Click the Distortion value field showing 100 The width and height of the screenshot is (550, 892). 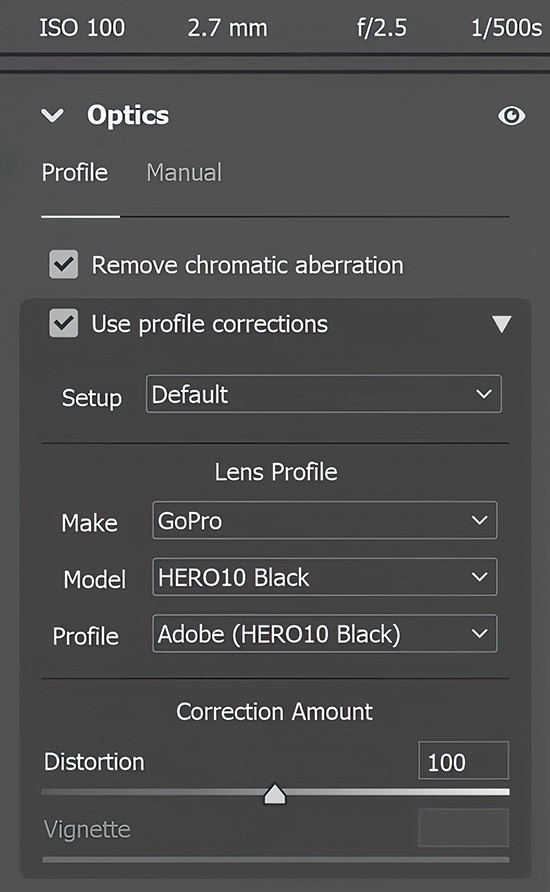[464, 761]
